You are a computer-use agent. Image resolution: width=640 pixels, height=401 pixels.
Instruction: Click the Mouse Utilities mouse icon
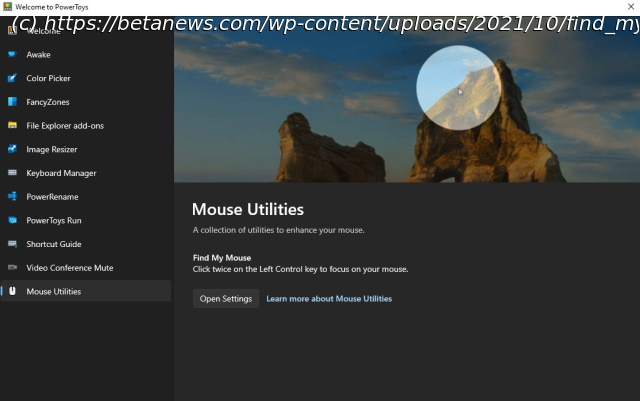pyautogui.click(x=12, y=291)
